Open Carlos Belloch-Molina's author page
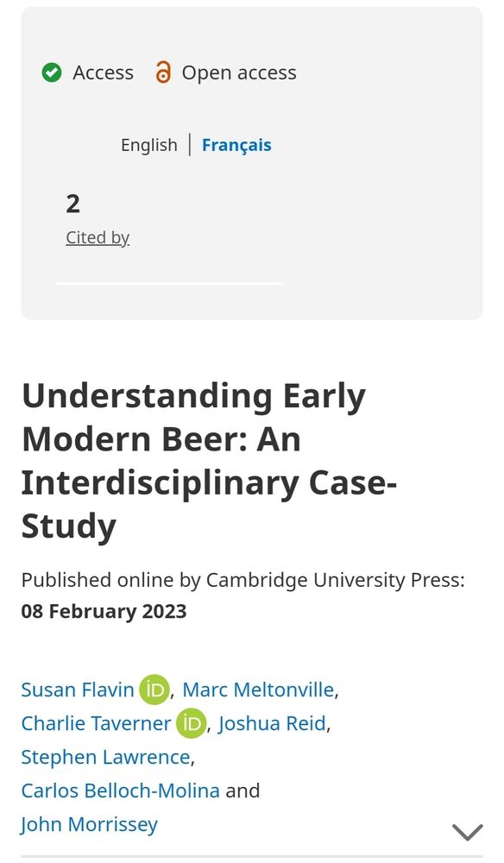The width and height of the screenshot is (504, 863). pos(120,791)
